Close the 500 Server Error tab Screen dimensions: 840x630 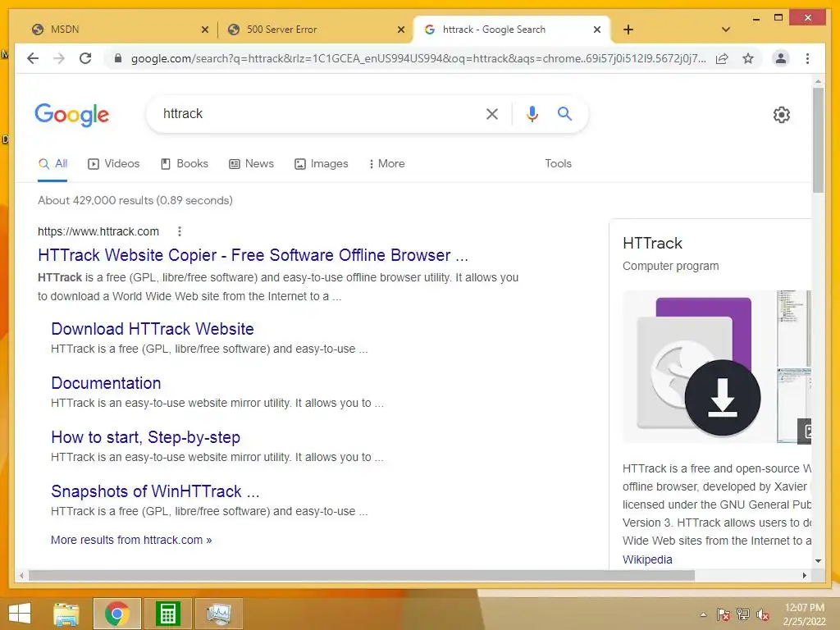[400, 30]
